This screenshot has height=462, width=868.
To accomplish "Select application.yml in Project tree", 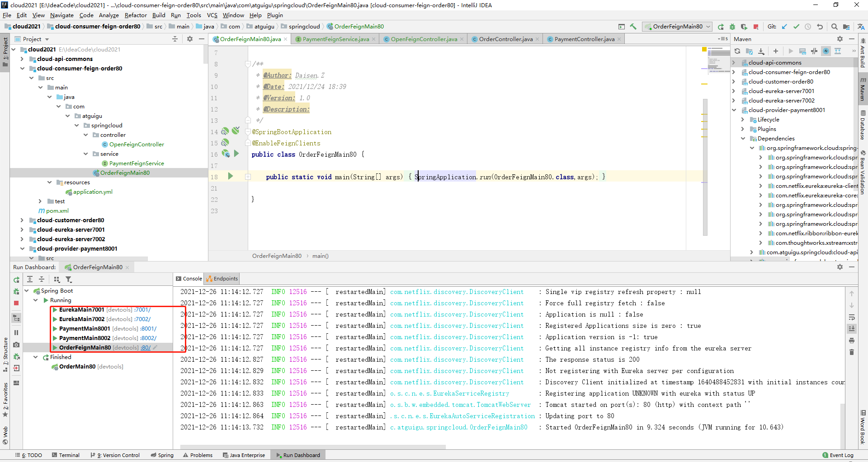I will 93,192.
